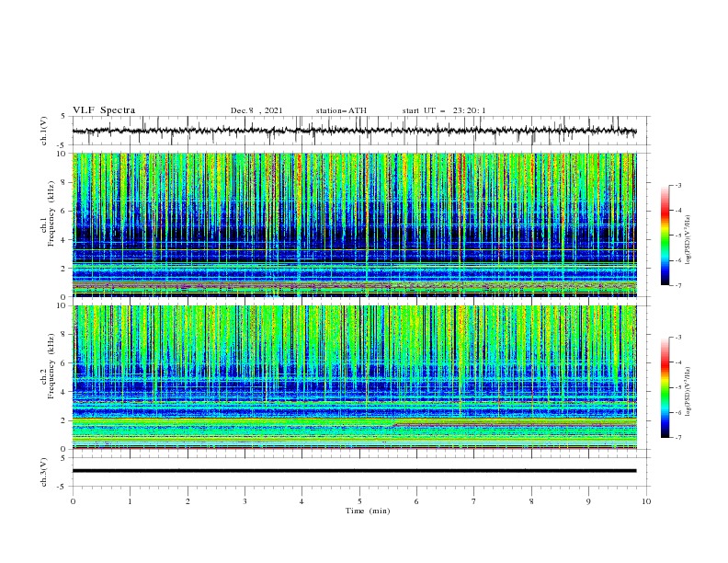Click the time axis tick label "10"
Screen dimensions: 728x563
[646, 501]
